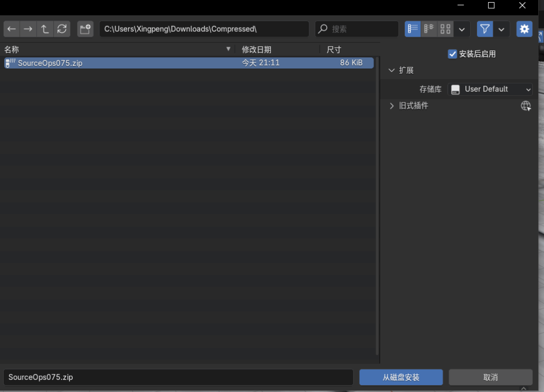The image size is (544, 392).
Task: Maximize the window
Action: [x=491, y=5]
